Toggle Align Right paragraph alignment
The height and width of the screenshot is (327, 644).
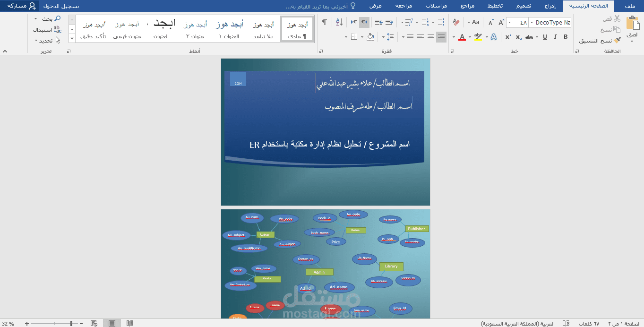click(441, 37)
